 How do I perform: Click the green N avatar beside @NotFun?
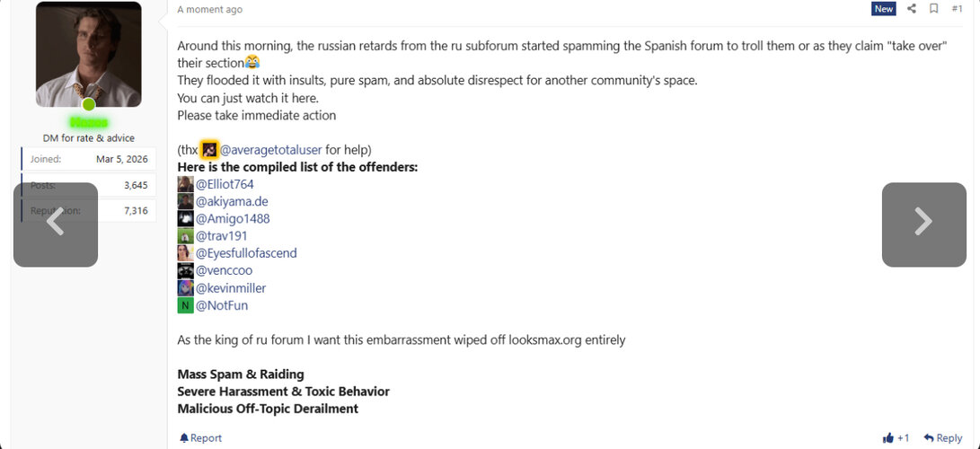(186, 305)
